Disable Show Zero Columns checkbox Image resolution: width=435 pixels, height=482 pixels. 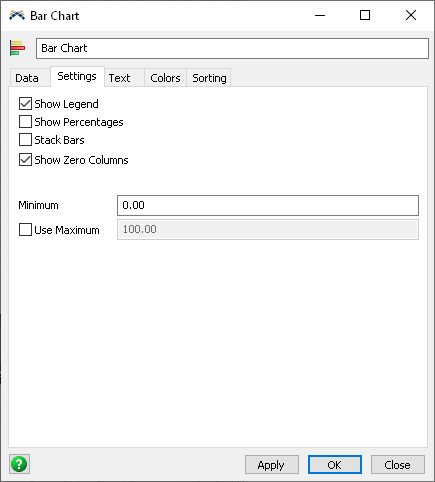[25, 160]
